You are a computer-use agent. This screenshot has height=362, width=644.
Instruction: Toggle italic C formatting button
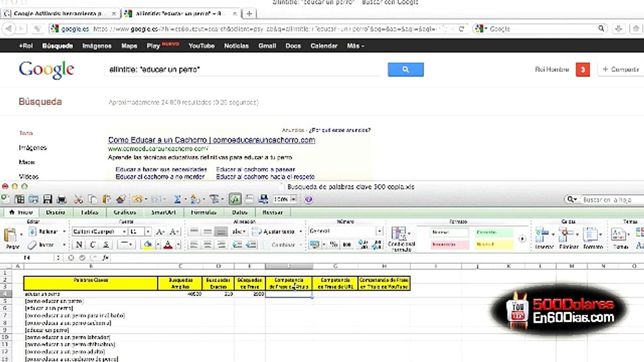[x=93, y=244]
